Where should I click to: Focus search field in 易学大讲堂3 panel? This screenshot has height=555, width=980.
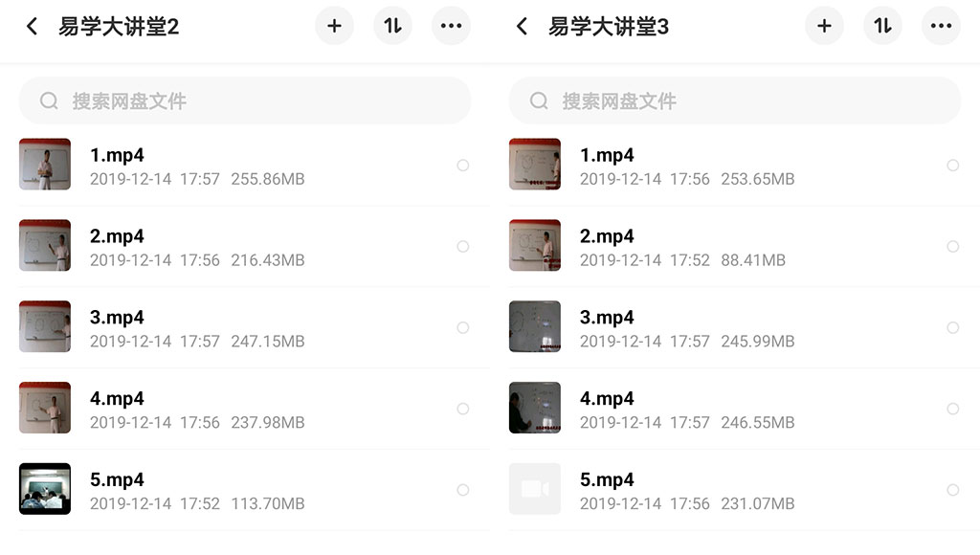tap(735, 100)
